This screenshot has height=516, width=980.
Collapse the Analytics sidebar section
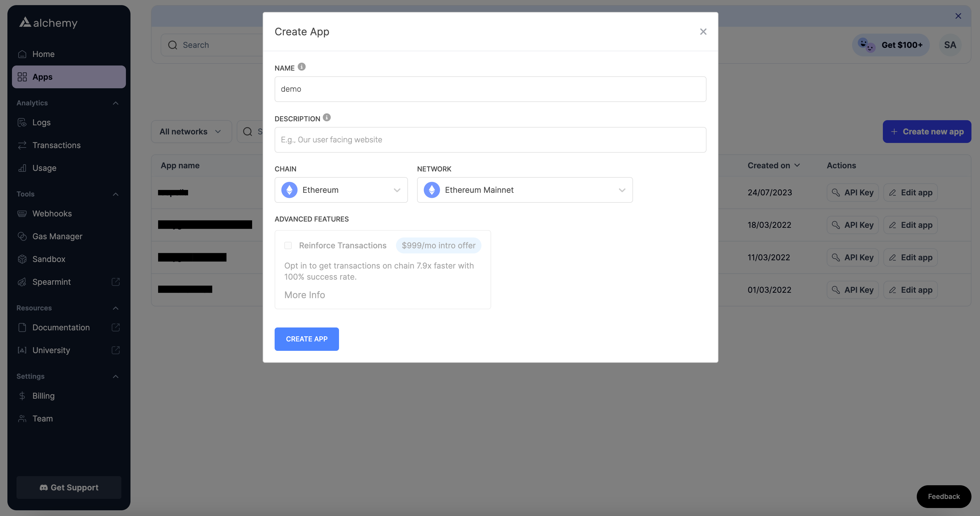[x=116, y=103]
